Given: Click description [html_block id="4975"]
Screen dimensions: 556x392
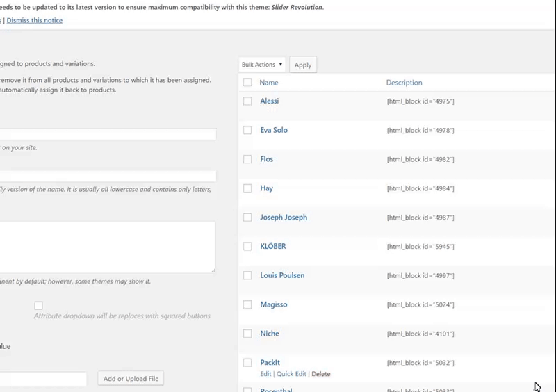Looking at the screenshot, I should [420, 101].
